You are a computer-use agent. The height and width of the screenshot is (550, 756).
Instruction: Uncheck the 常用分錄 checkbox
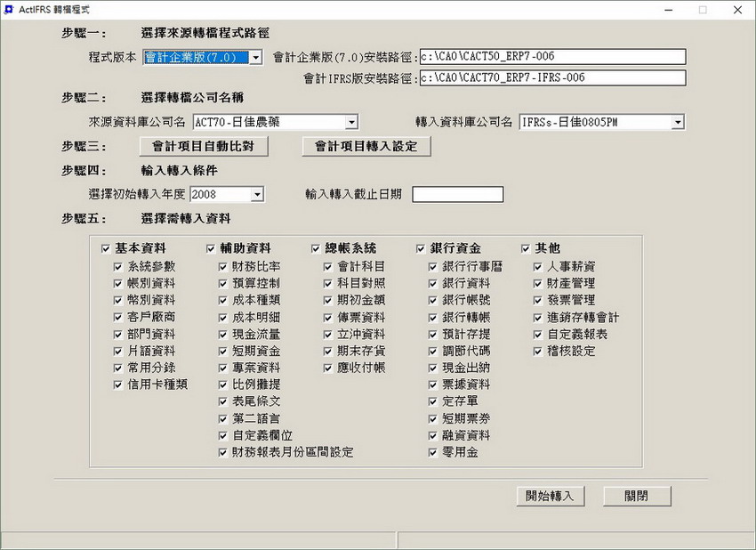point(117,368)
